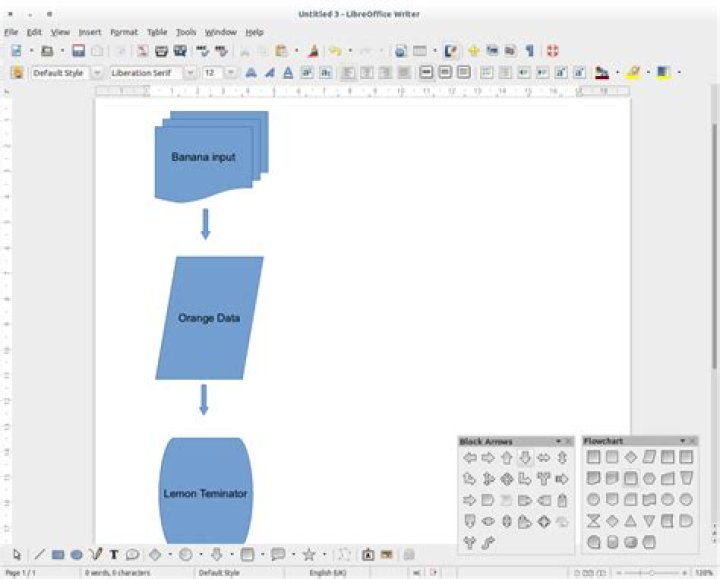Click the Default Style paragraph style field
Viewport: 720px width, 579px height.
point(61,73)
